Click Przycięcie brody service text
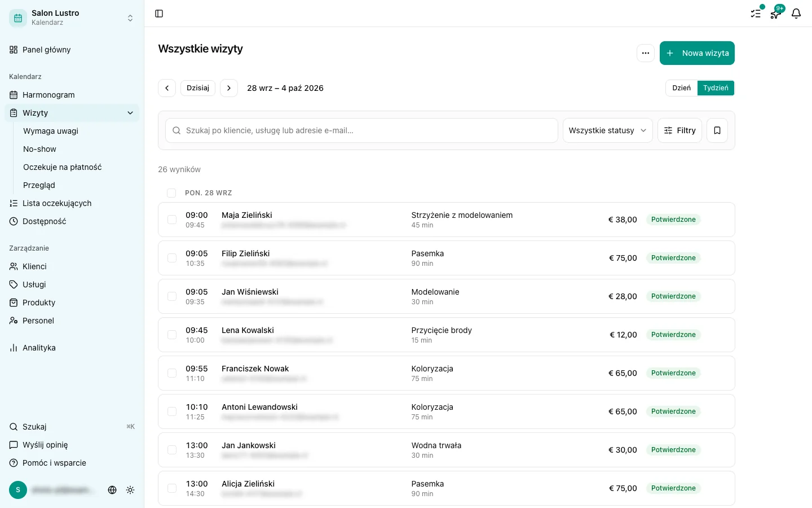This screenshot has width=812, height=508. [442, 330]
